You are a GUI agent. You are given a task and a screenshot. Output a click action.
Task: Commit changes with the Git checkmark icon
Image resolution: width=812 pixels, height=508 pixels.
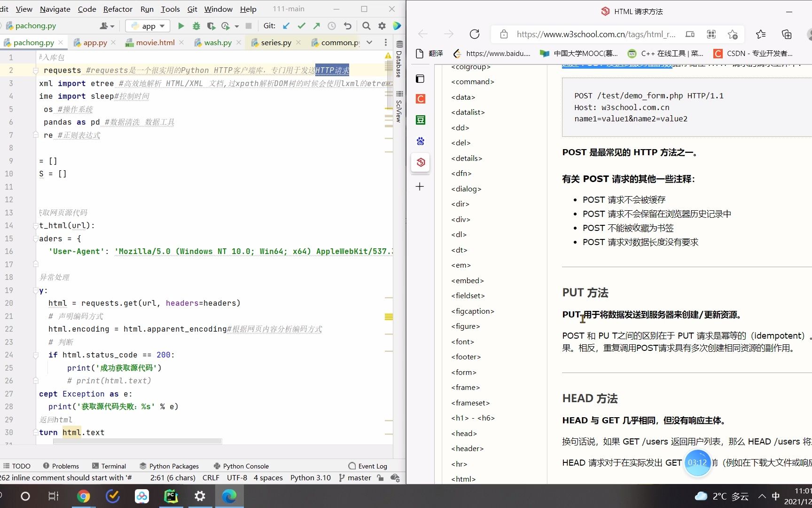[301, 26]
